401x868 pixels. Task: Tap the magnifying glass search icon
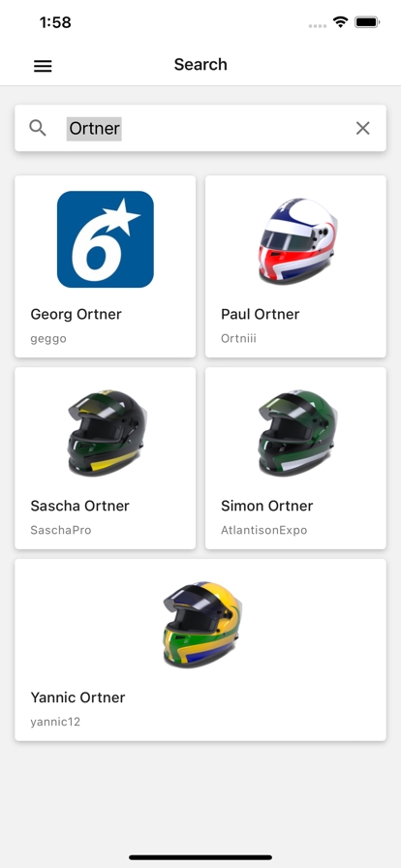point(38,128)
